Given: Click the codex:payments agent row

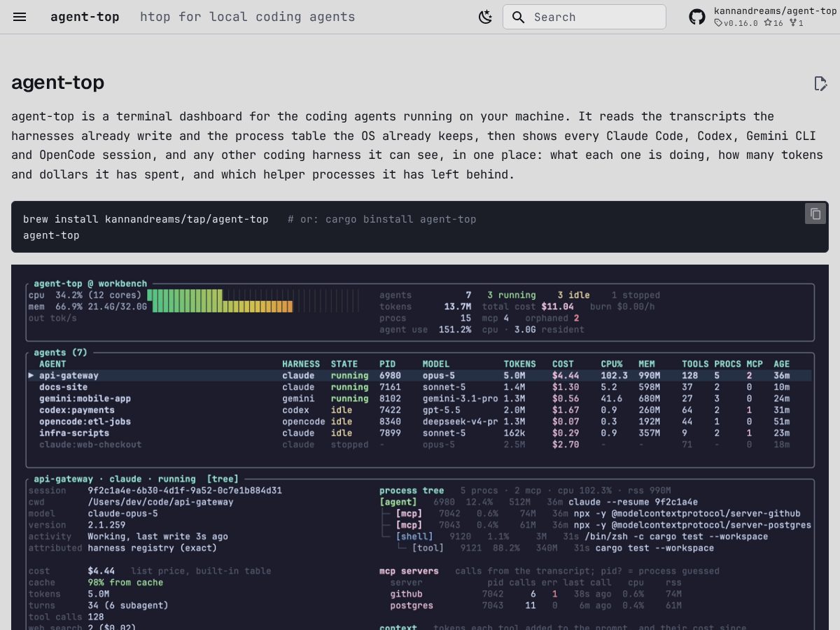Looking at the screenshot, I should pyautogui.click(x=420, y=410).
